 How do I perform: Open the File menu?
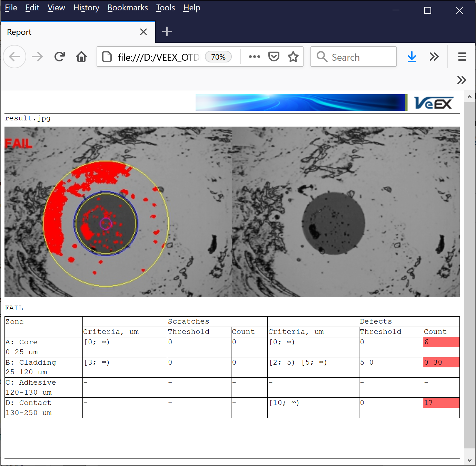point(11,8)
